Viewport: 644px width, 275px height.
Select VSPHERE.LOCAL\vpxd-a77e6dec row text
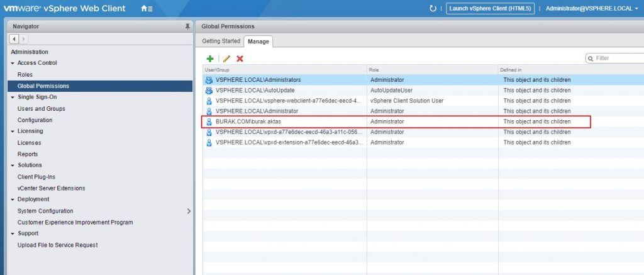[x=289, y=132]
